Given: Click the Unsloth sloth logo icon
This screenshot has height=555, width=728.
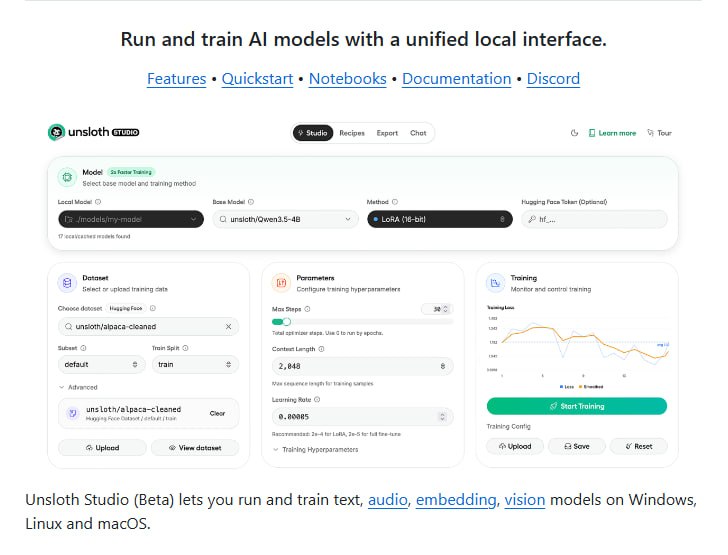Looking at the screenshot, I should point(57,132).
